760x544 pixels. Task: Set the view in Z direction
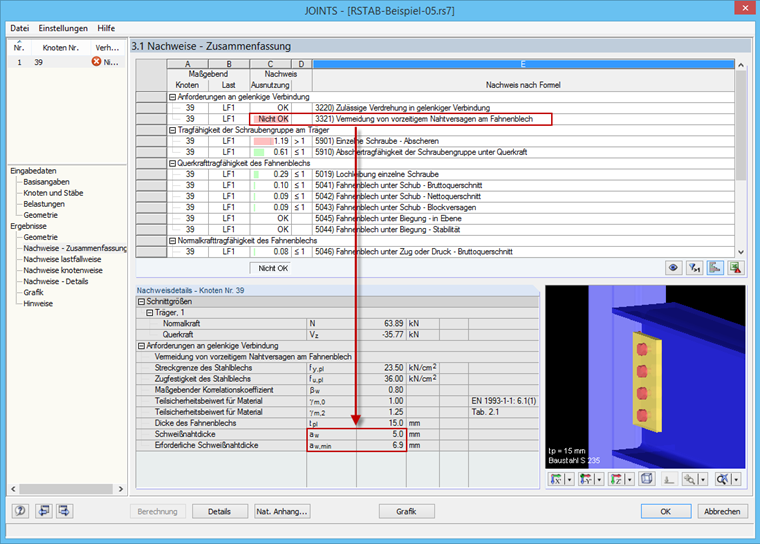[616, 480]
